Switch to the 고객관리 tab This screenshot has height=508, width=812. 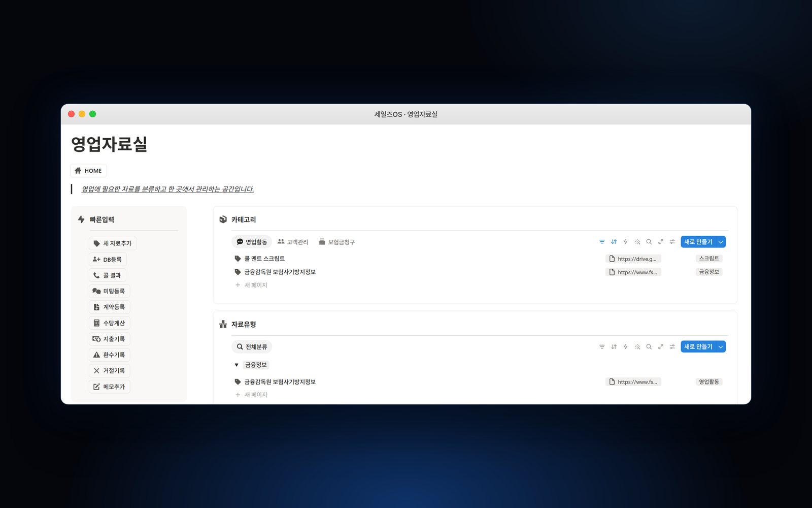point(293,242)
